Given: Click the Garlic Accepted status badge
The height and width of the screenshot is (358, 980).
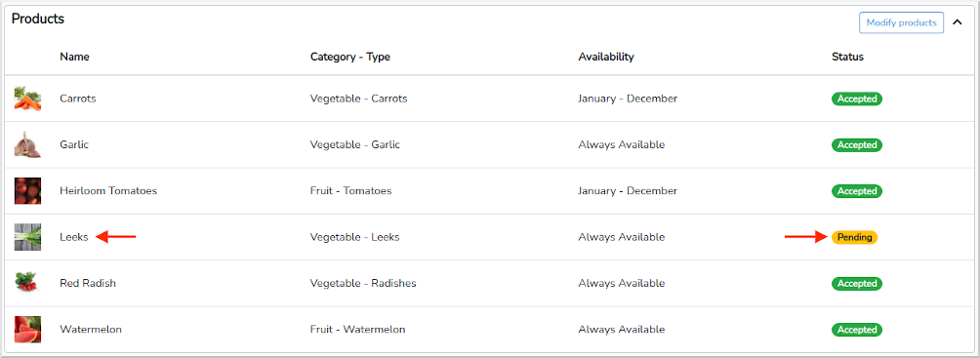Looking at the screenshot, I should pyautogui.click(x=857, y=145).
